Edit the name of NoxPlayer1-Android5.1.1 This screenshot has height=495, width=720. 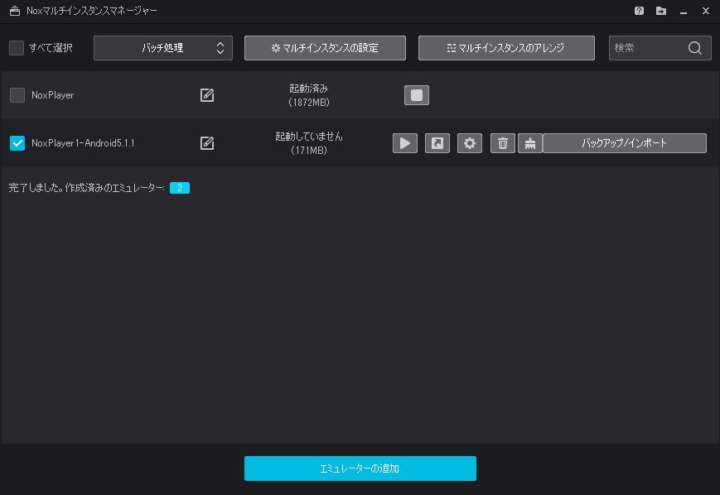pos(207,143)
